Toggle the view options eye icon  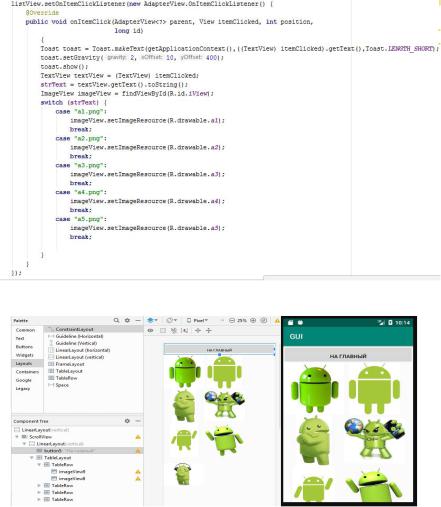click(x=151, y=331)
